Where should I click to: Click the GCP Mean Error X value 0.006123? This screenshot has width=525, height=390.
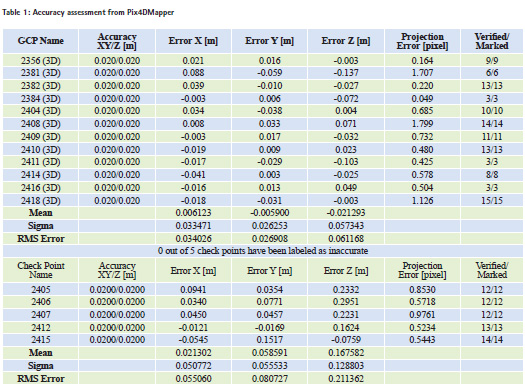point(193,213)
